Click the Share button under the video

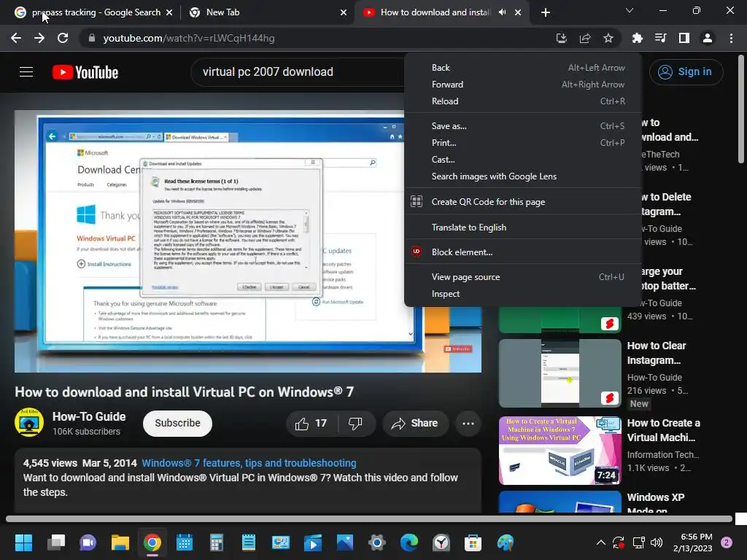click(415, 424)
